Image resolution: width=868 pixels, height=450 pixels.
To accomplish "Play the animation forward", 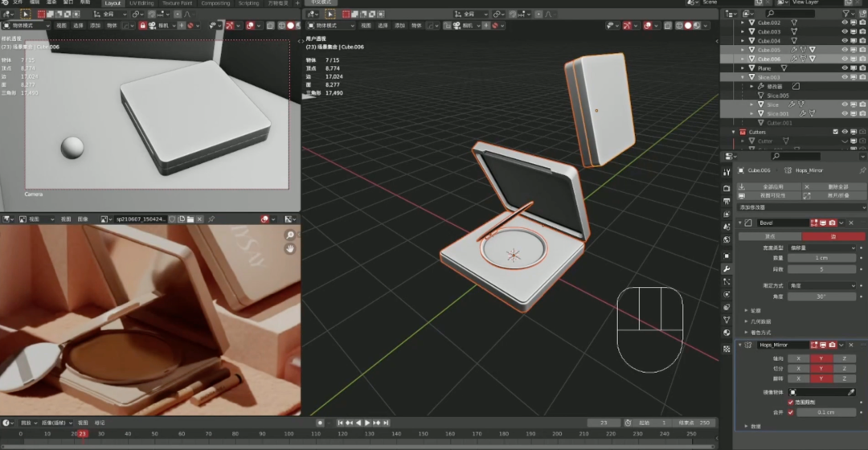I will 367,423.
